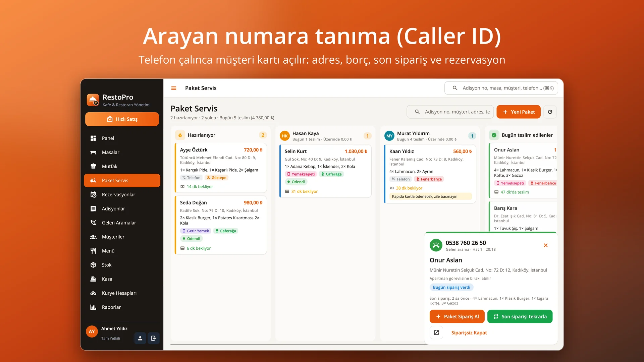Viewport: 644px width, 362px height.
Task: Open Kasa in the sidebar
Action: (122, 279)
